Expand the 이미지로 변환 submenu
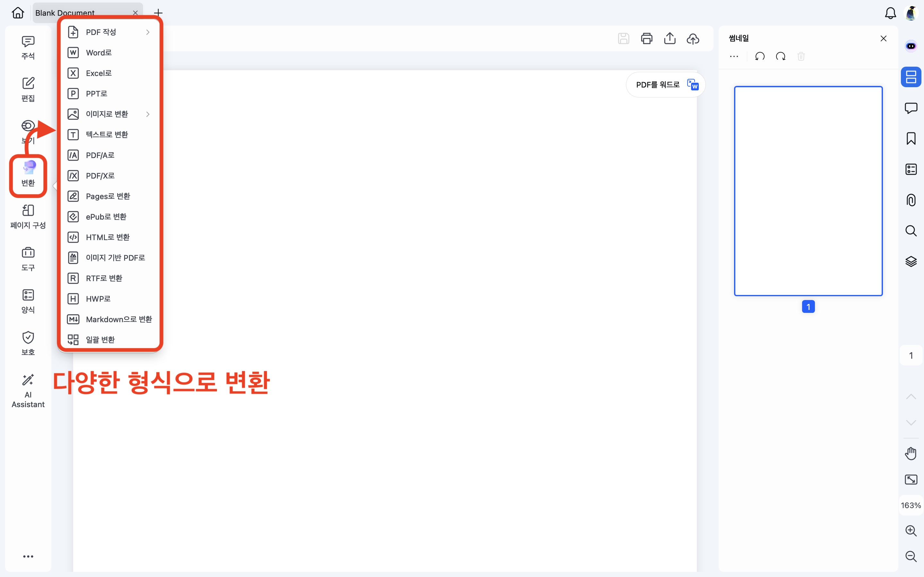The image size is (924, 577). coord(110,114)
